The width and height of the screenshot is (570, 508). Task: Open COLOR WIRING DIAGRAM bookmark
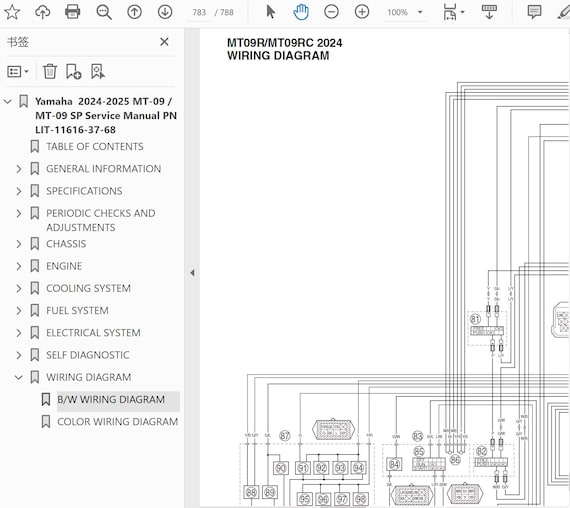(x=117, y=421)
